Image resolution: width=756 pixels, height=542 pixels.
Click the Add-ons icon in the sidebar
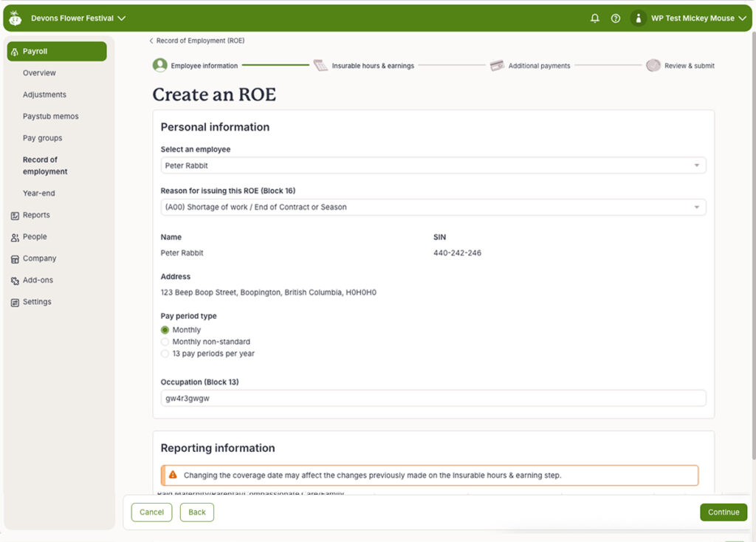14,280
